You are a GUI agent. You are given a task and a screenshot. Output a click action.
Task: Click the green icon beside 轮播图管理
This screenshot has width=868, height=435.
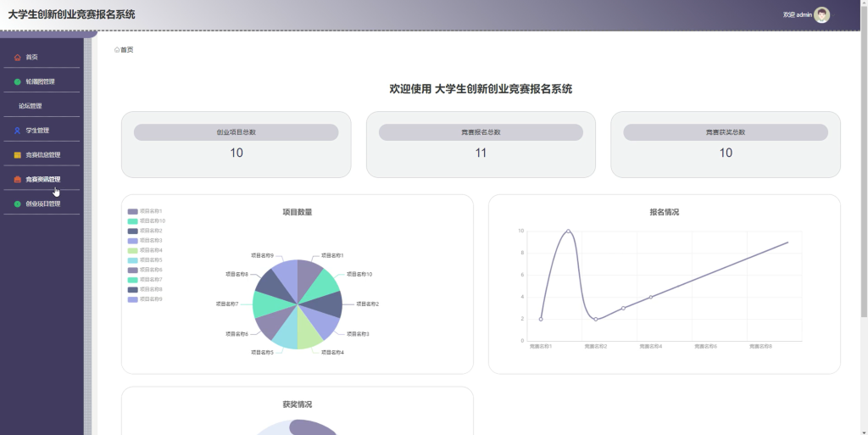pos(17,82)
